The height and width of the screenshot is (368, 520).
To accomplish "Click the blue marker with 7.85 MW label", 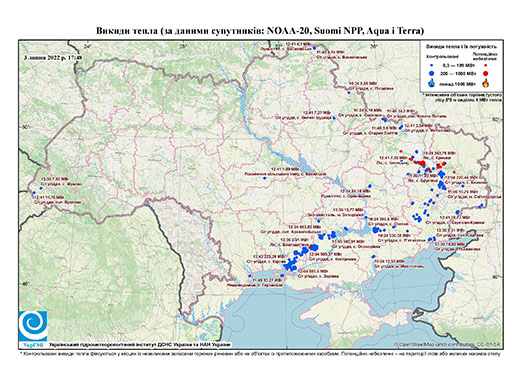I will (x=41, y=188).
